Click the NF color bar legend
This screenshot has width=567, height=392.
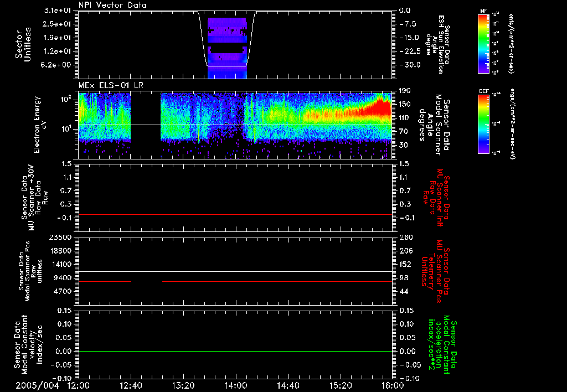point(483,43)
